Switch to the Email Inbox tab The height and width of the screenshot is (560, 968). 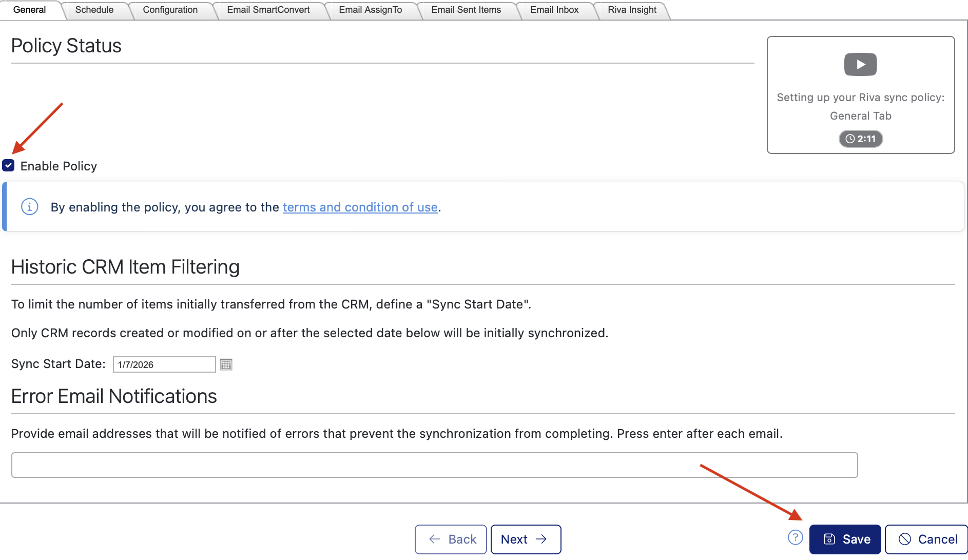(554, 10)
